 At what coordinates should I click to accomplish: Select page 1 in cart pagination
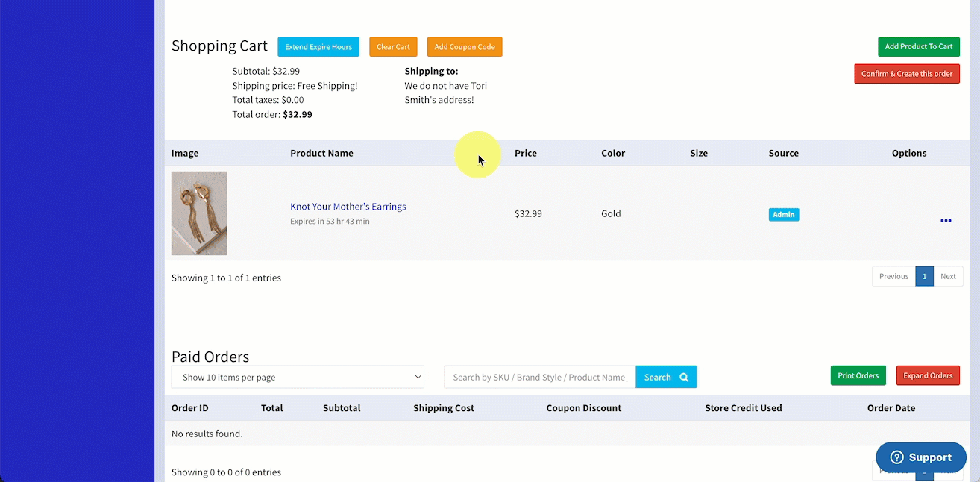[924, 276]
